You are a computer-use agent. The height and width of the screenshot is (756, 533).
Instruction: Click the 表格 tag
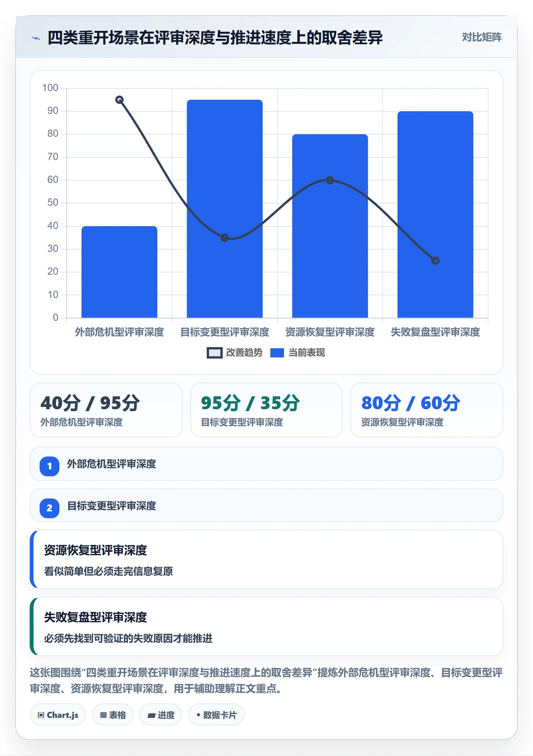coord(113,715)
